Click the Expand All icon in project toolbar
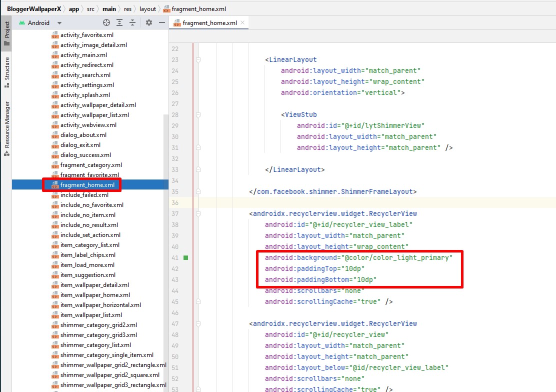 pos(119,22)
